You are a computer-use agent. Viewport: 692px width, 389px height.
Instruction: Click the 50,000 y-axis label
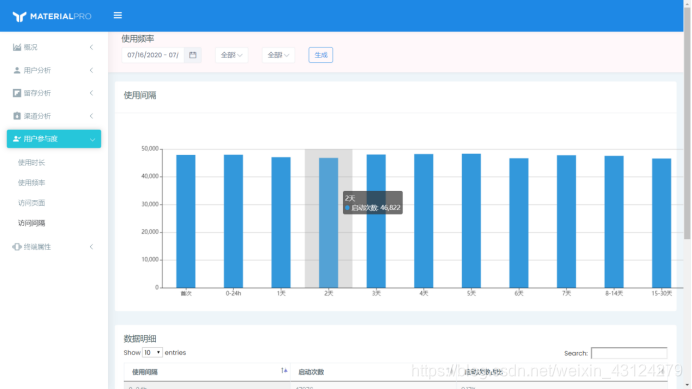tap(150, 149)
